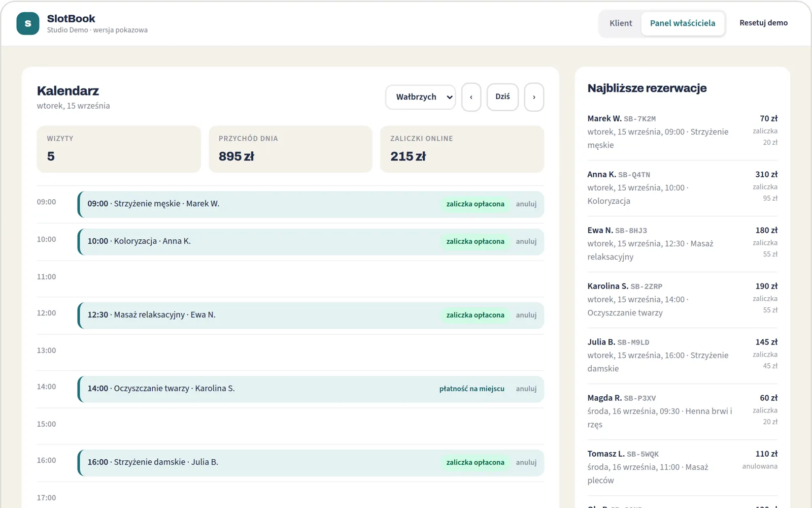The width and height of the screenshot is (812, 508).
Task: Open Anna K. SB-Q4TN reservation
Action: pos(682,188)
